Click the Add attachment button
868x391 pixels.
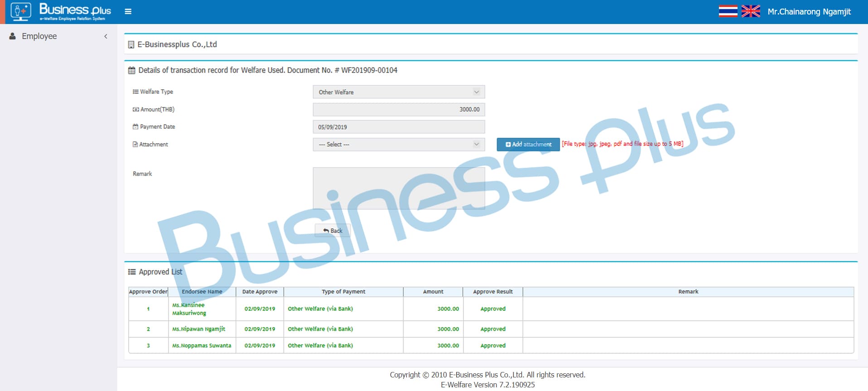pyautogui.click(x=528, y=145)
